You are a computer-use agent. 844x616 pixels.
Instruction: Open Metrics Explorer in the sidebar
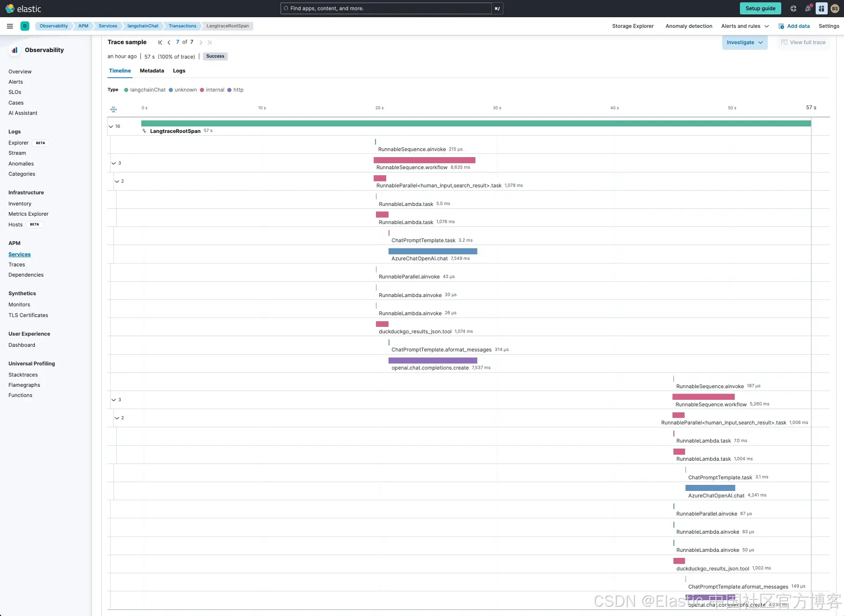28,214
